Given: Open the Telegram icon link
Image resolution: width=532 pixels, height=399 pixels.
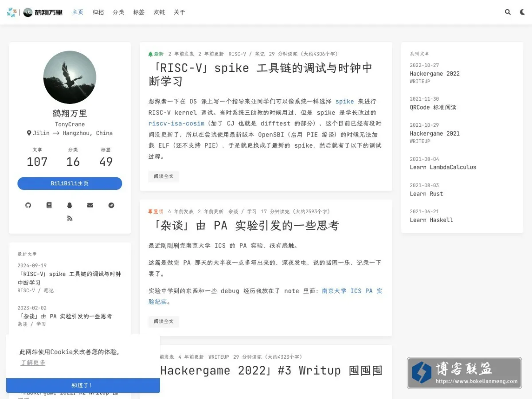Looking at the screenshot, I should 111,205.
